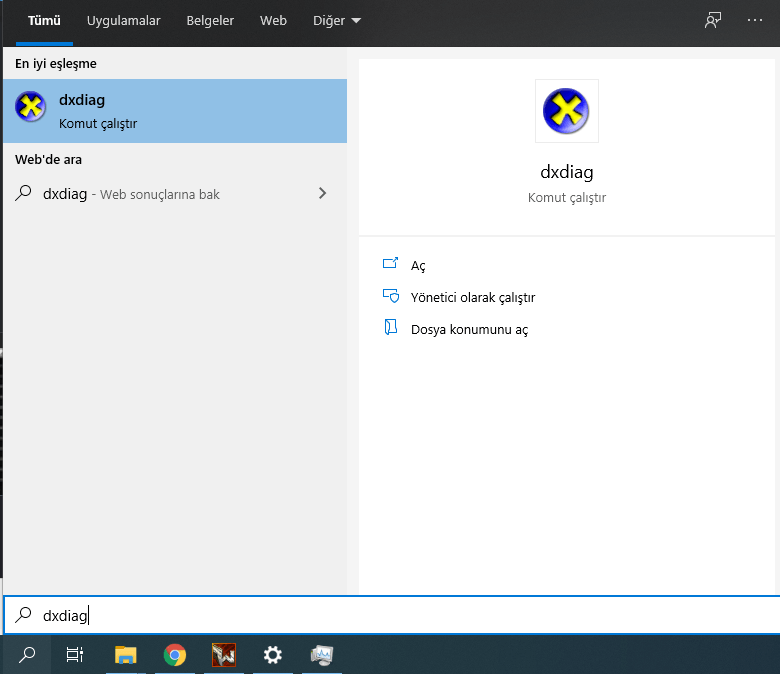
Task: Click the shield icon for Yönetici olarak çalıştır
Action: [x=391, y=296]
